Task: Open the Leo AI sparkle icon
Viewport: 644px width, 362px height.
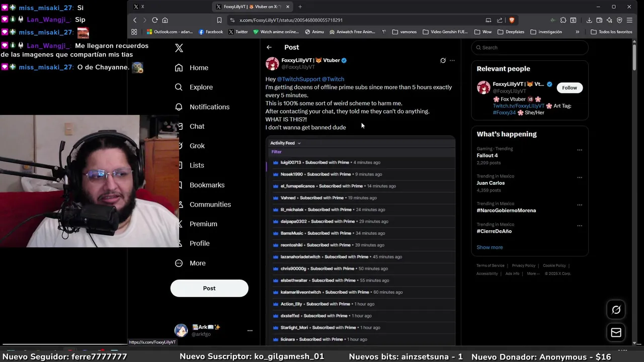Action: pyautogui.click(x=609, y=20)
